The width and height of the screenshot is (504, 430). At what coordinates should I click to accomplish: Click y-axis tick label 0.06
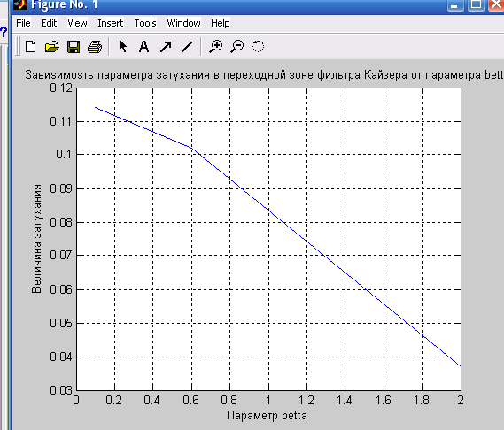61,289
